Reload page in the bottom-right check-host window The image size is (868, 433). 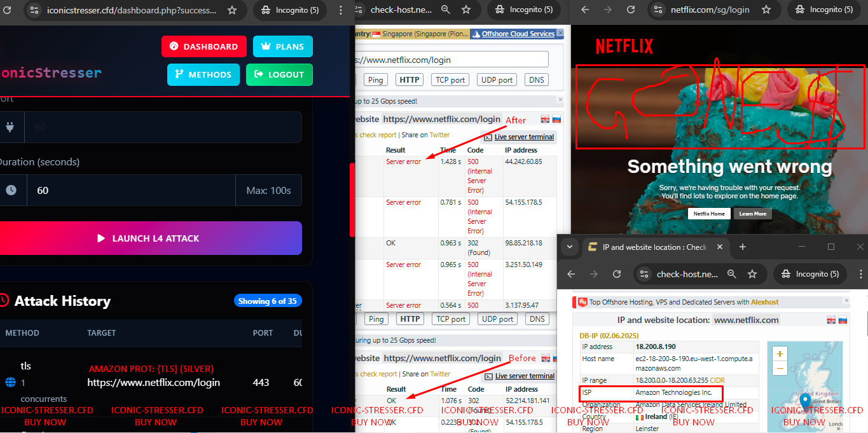click(617, 274)
